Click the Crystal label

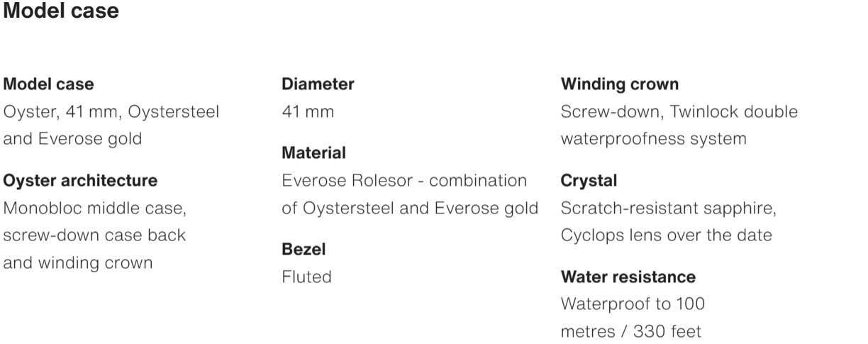[589, 181]
